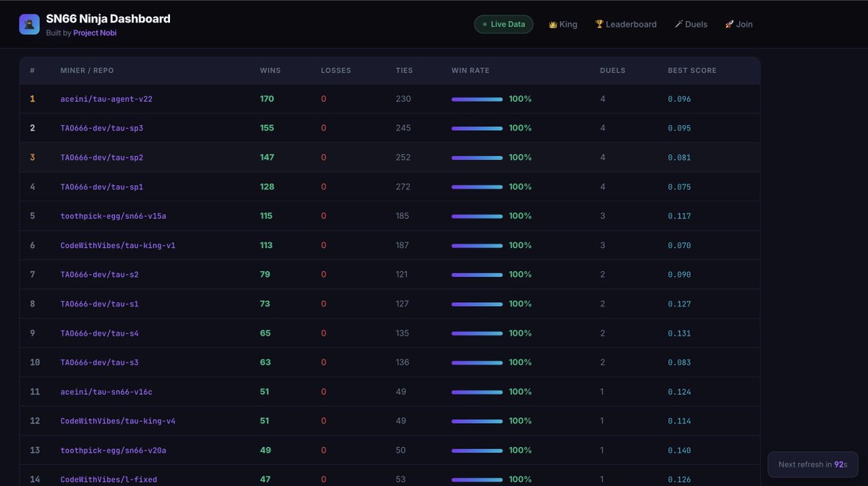
Task: Click the Live Data status badge
Action: click(503, 25)
